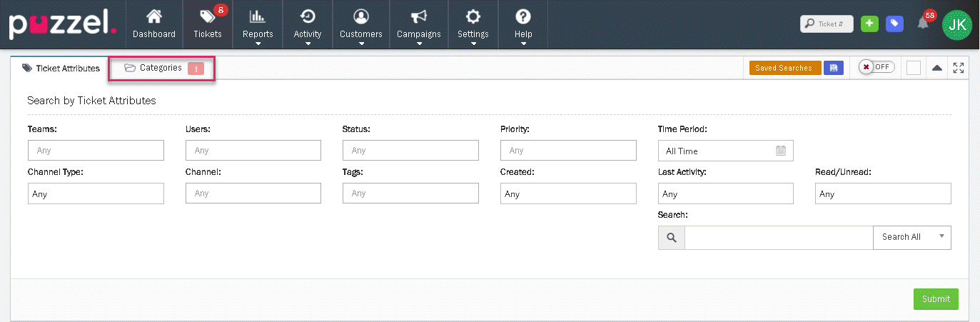
Task: Click the green plus new ticket icon
Action: [869, 24]
